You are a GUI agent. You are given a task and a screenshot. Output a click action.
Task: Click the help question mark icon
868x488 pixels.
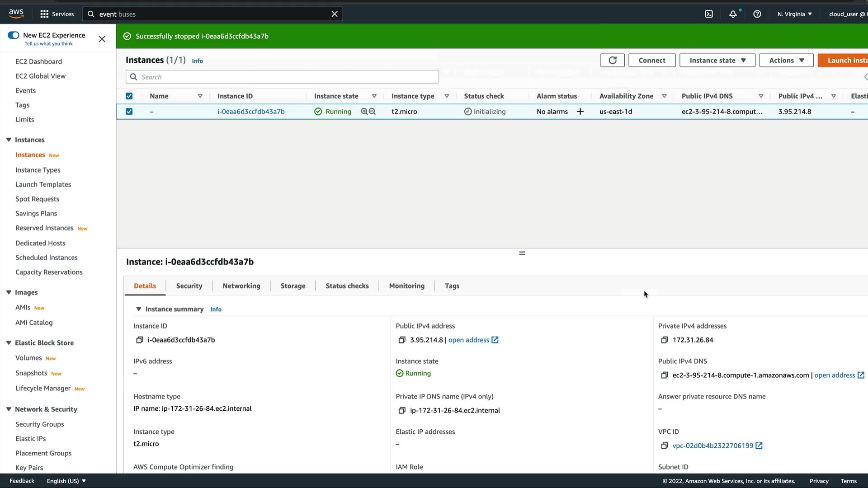(x=757, y=14)
